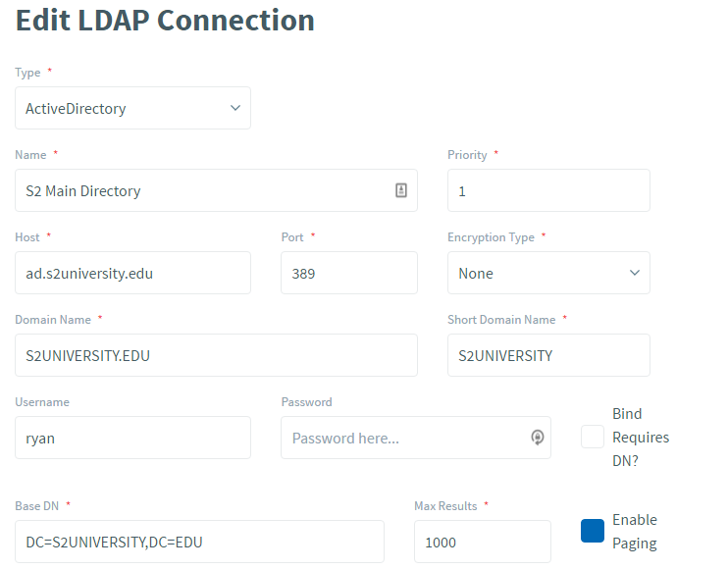This screenshot has height=570, width=728.
Task: Check the Bind Requires DN checkbox
Action: pyautogui.click(x=593, y=438)
